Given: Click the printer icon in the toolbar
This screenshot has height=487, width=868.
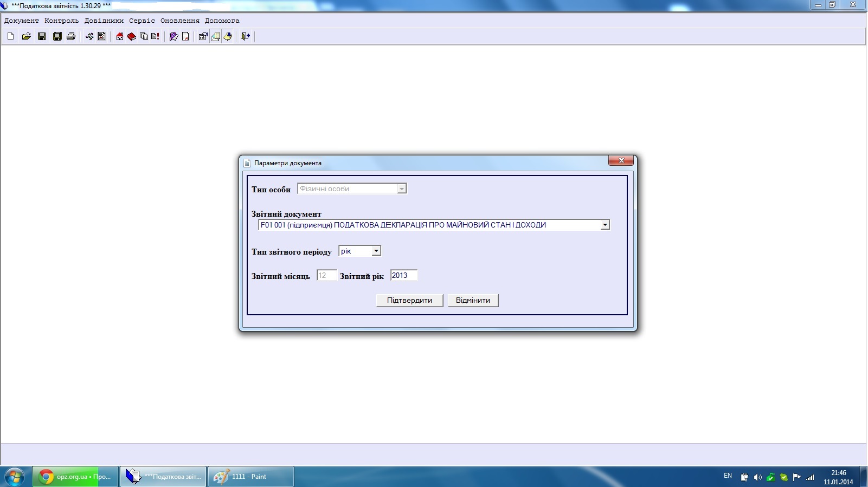Looking at the screenshot, I should click(x=71, y=36).
